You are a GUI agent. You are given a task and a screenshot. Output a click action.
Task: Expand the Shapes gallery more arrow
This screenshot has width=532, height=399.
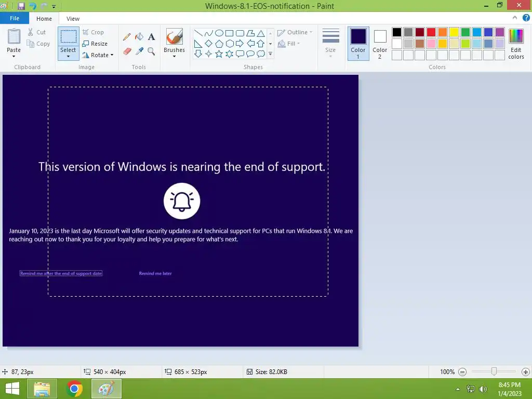(270, 54)
